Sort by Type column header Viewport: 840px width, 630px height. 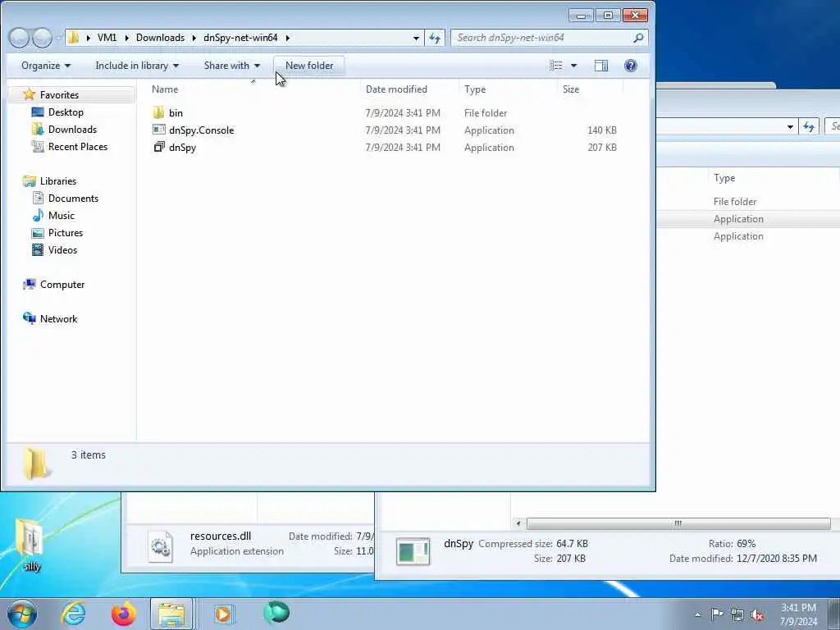pyautogui.click(x=475, y=89)
